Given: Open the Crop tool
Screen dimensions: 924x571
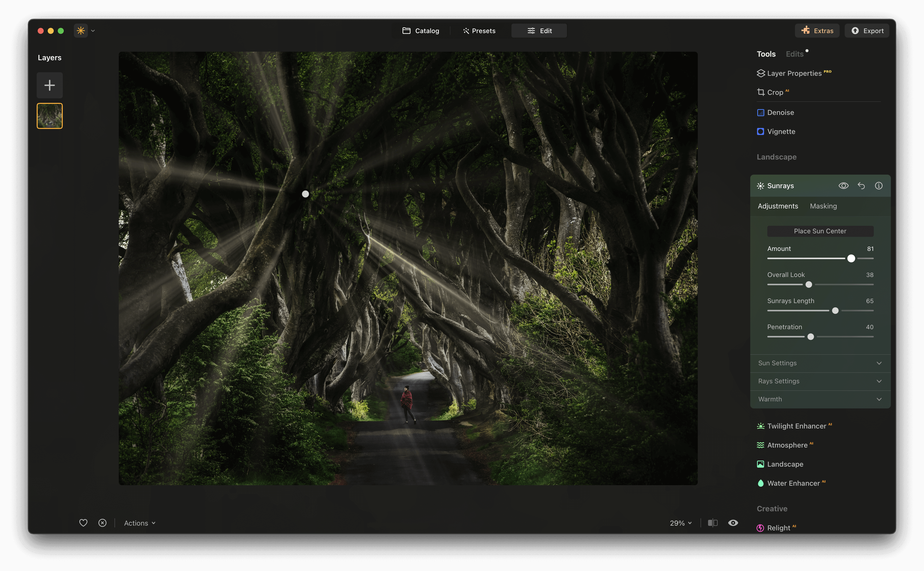Looking at the screenshot, I should pos(775,93).
